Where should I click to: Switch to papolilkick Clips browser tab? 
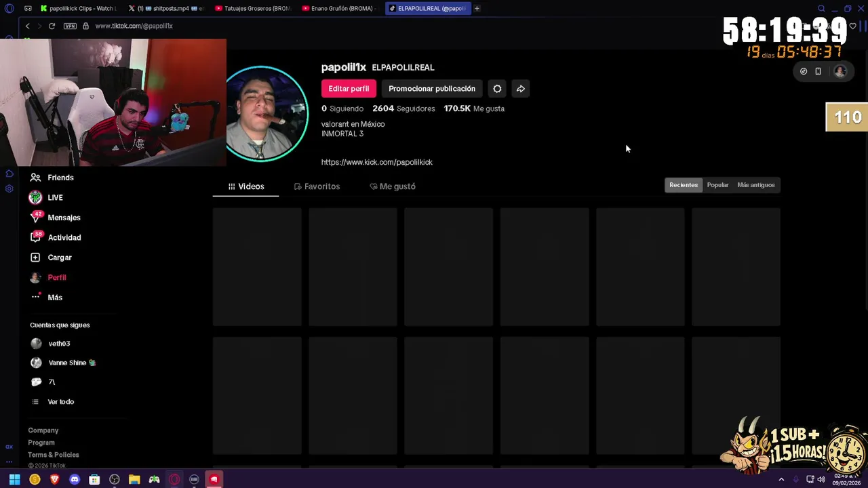point(79,8)
